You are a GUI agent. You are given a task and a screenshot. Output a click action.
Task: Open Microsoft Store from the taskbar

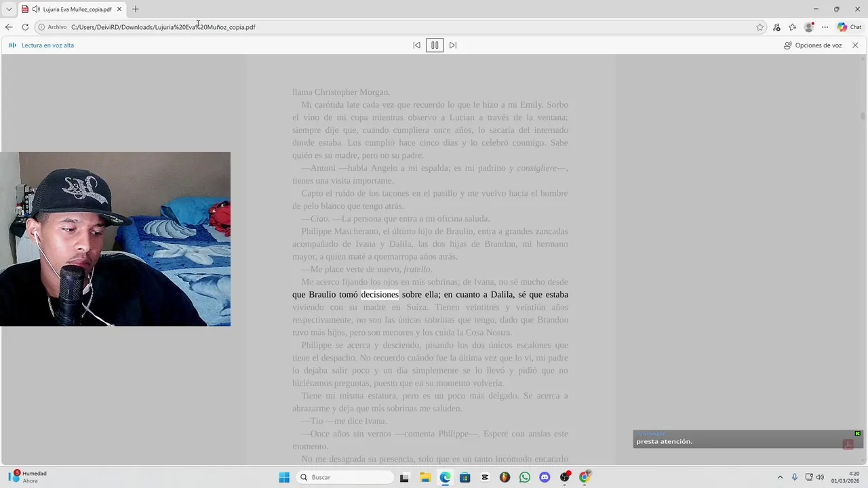click(465, 477)
